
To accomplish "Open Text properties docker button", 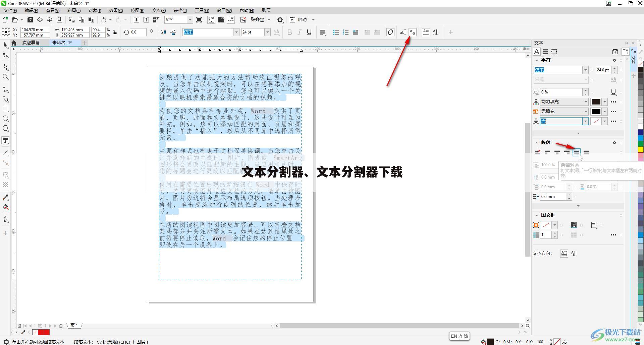I will [x=413, y=32].
